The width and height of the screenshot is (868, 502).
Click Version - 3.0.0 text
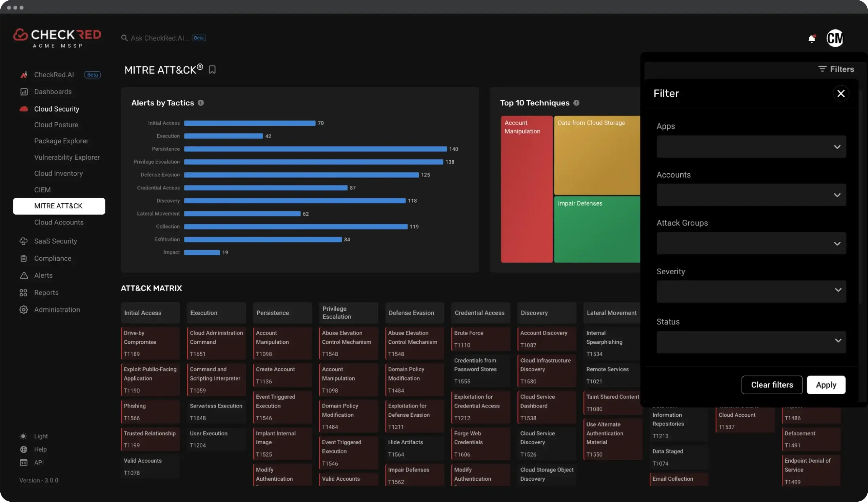click(39, 480)
